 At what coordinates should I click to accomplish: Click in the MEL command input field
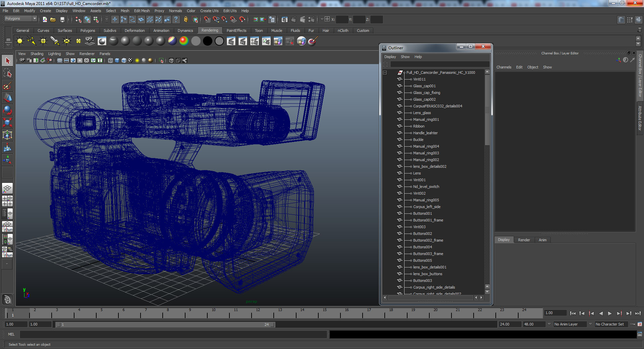pyautogui.click(x=173, y=334)
